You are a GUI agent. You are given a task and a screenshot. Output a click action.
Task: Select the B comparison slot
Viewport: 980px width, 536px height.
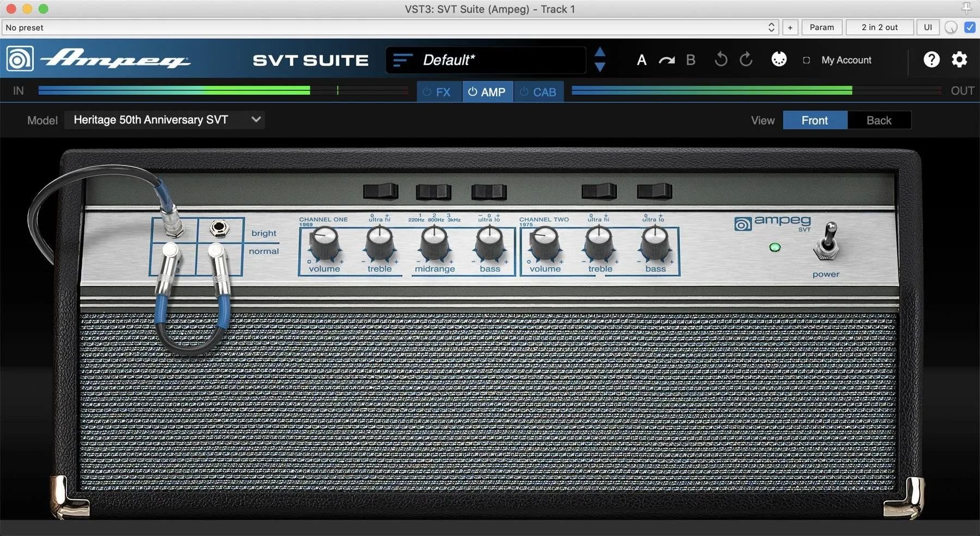pos(690,60)
